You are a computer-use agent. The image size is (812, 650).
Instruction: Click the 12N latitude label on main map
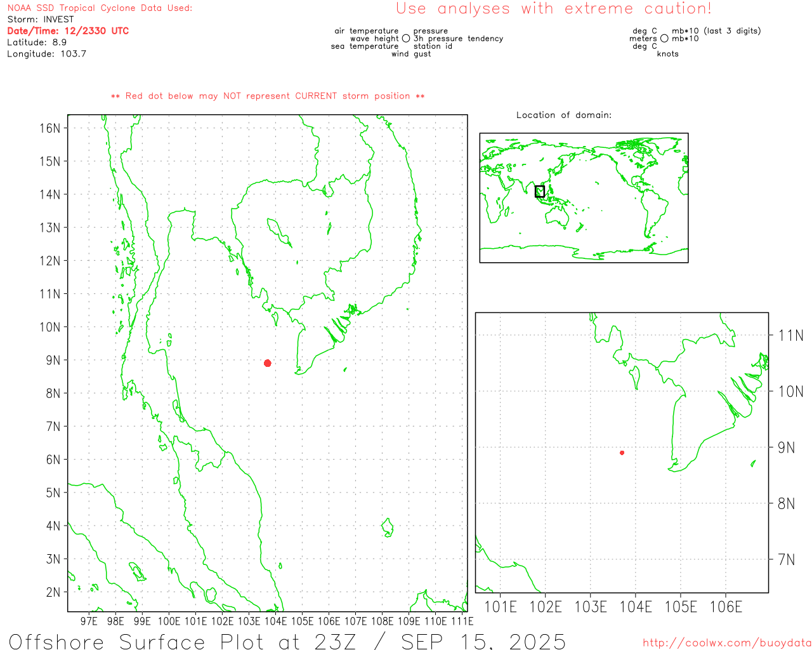pyautogui.click(x=50, y=261)
